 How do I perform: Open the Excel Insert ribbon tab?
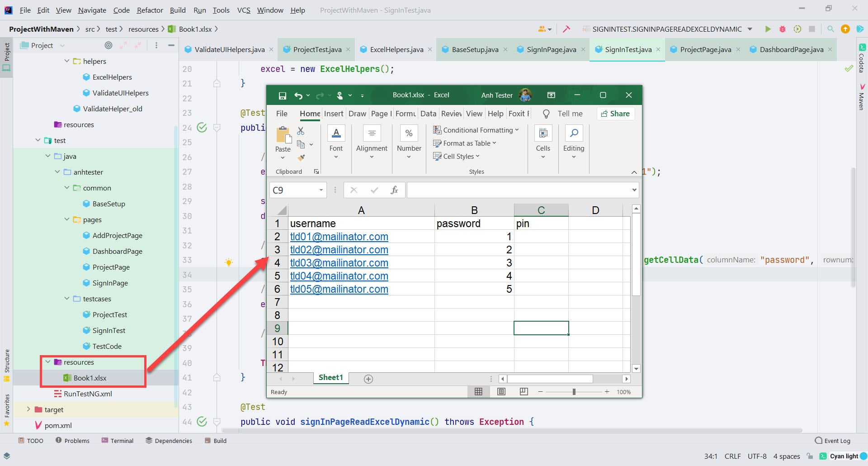[334, 114]
